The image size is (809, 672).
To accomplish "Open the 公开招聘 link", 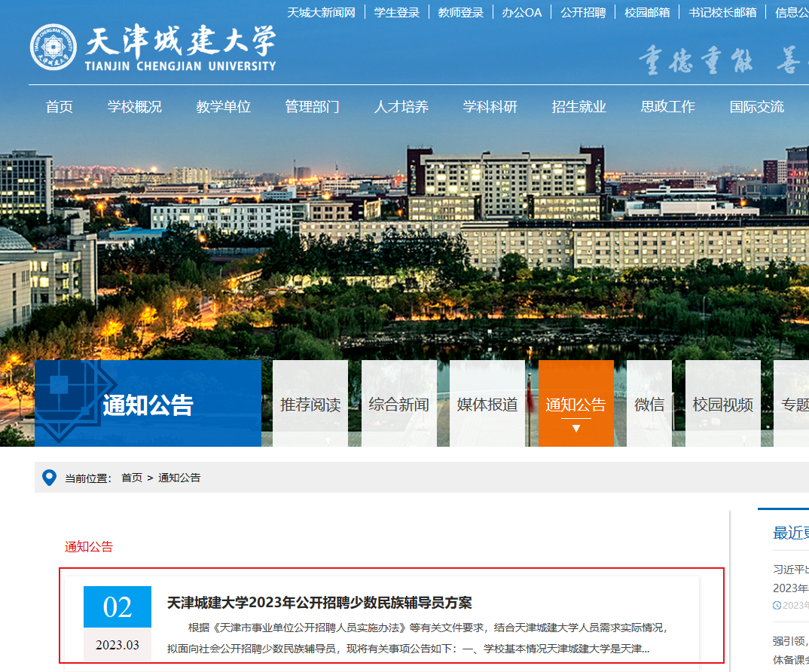I will pyautogui.click(x=583, y=12).
